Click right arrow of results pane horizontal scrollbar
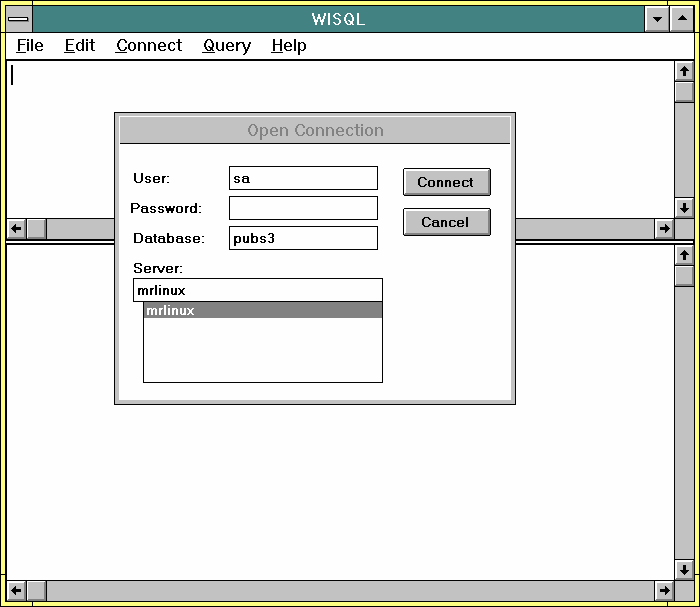The height and width of the screenshot is (607, 700). click(x=664, y=590)
